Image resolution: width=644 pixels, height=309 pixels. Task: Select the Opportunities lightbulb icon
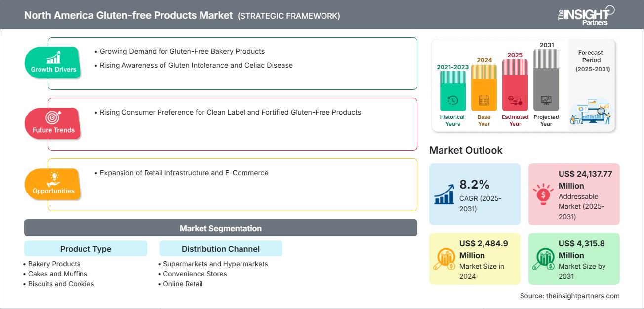tap(53, 175)
